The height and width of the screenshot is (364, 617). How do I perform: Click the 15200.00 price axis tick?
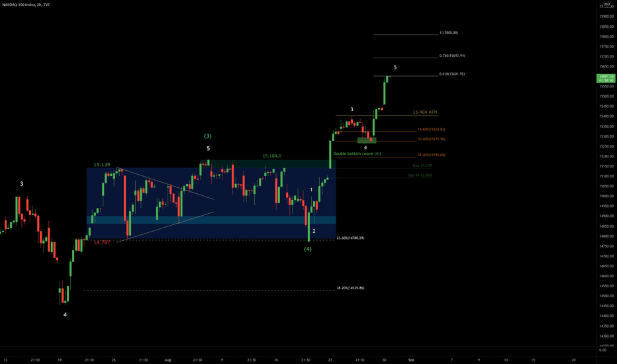tap(606, 156)
